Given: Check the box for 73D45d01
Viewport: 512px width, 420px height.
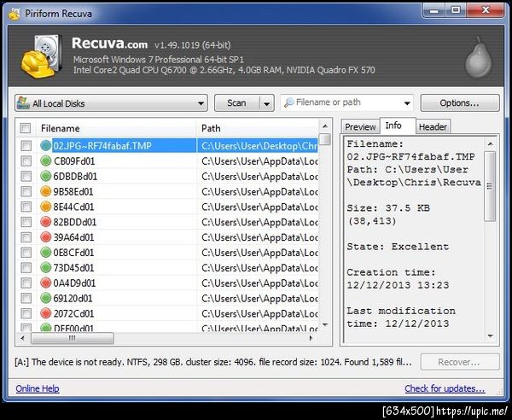Looking at the screenshot, I should point(26,268).
